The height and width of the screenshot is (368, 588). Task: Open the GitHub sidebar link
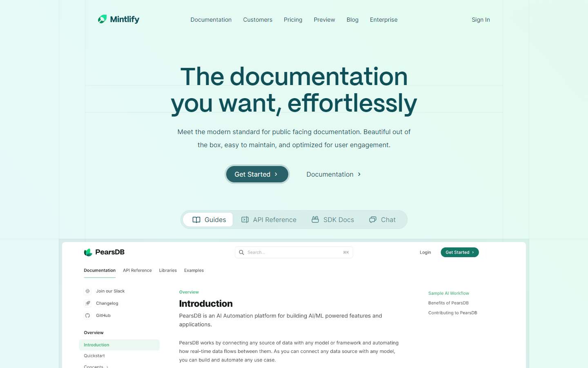(103, 316)
